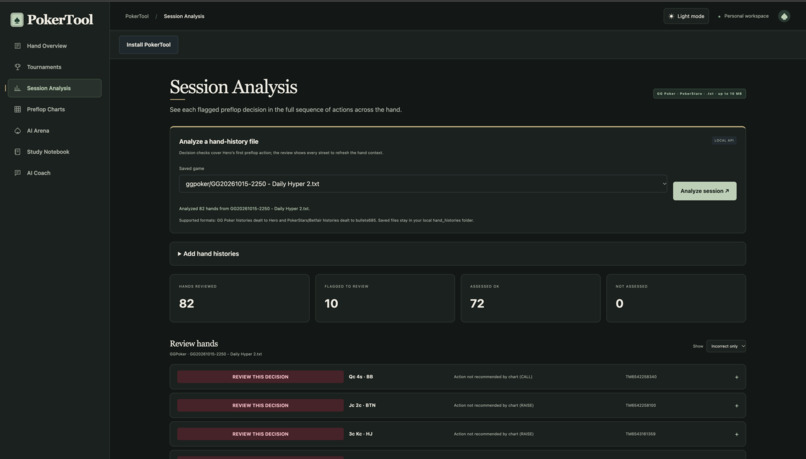The width and height of the screenshot is (806, 459).
Task: Click Personal workspace label
Action: point(746,16)
